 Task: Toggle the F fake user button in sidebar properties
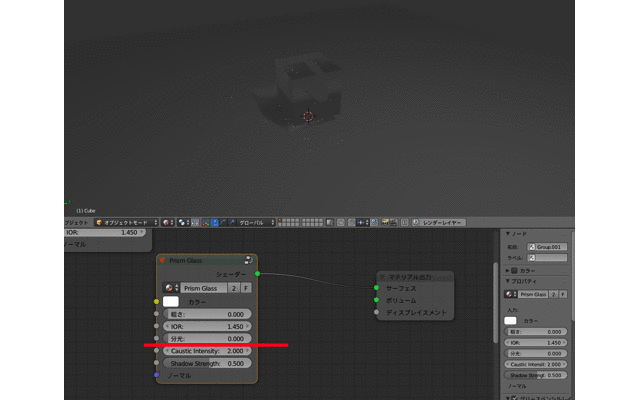[x=563, y=295]
